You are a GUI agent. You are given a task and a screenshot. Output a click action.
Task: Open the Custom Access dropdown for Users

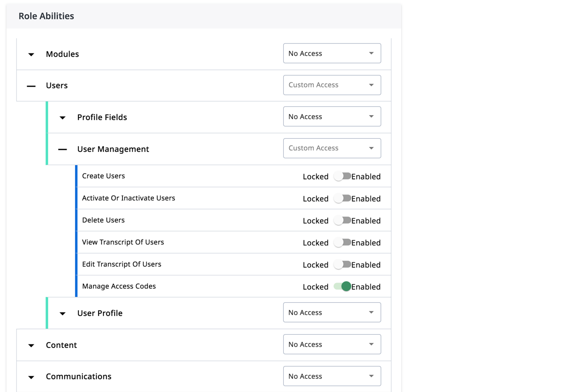pos(332,85)
